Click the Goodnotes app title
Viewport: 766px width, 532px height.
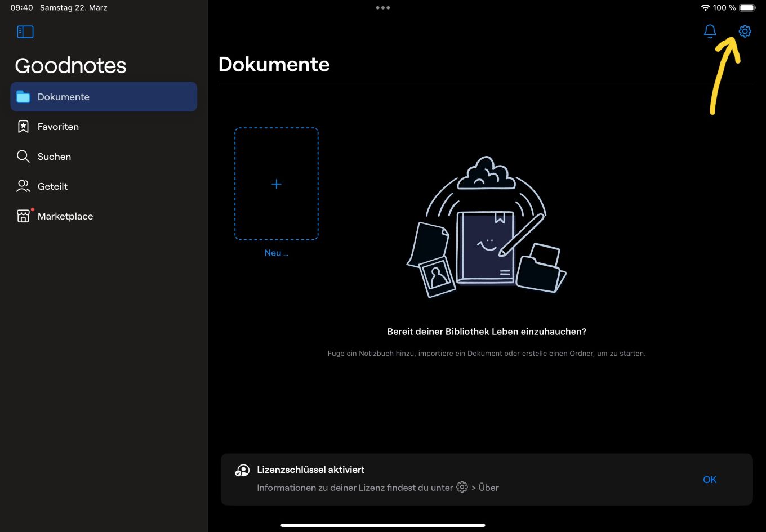[70, 66]
